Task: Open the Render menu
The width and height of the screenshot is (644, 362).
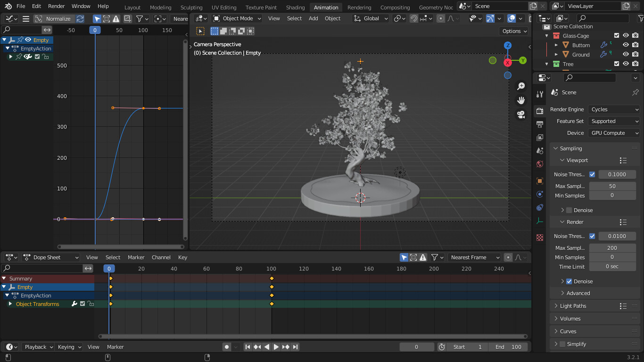Action: pos(56,6)
